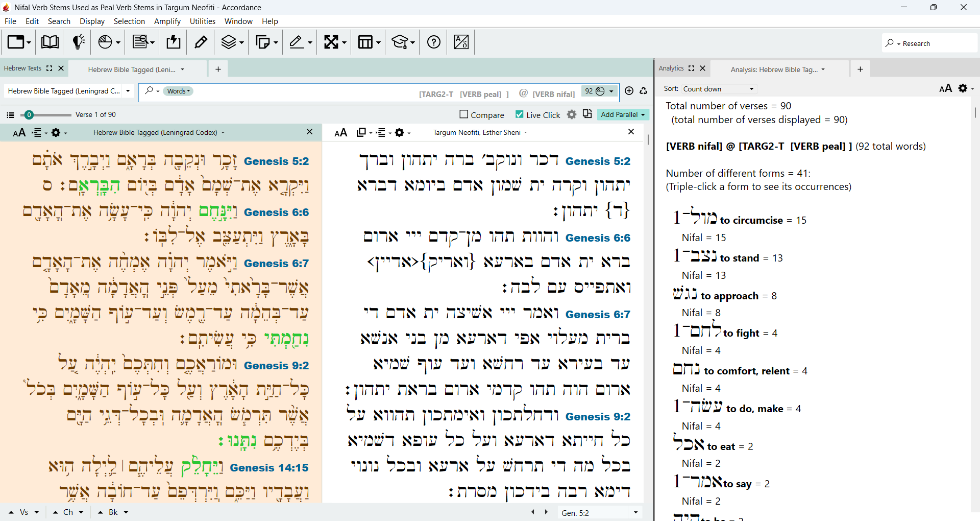Open the Sort Count down dropdown
Image resolution: width=980 pixels, height=521 pixels.
pos(718,89)
